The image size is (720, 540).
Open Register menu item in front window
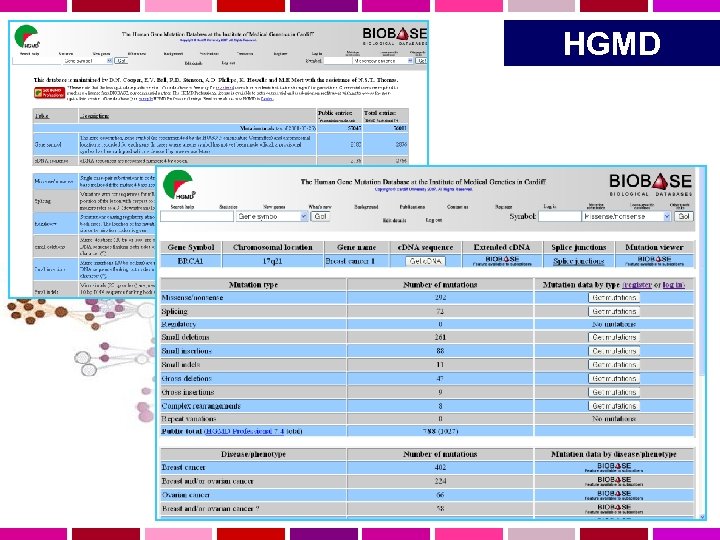click(x=503, y=207)
